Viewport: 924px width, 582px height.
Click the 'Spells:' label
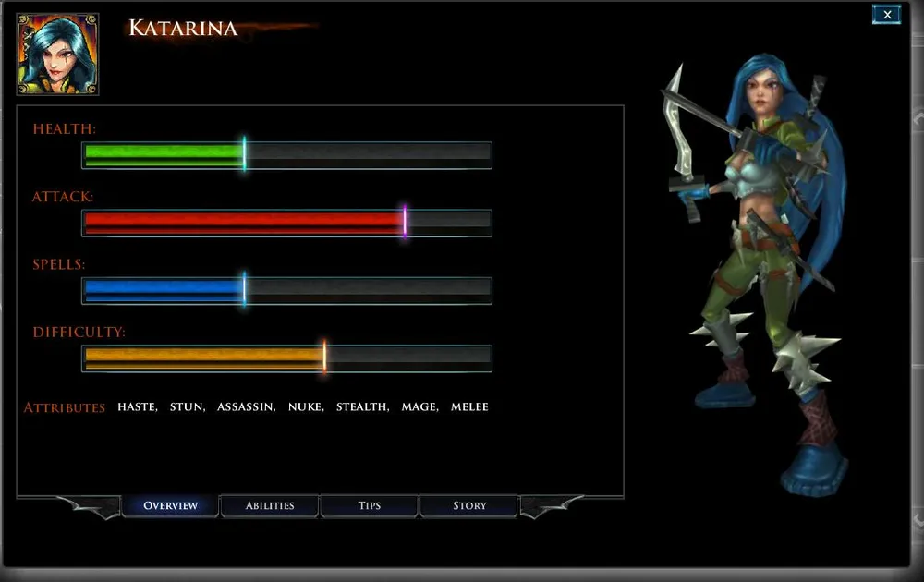(x=59, y=264)
